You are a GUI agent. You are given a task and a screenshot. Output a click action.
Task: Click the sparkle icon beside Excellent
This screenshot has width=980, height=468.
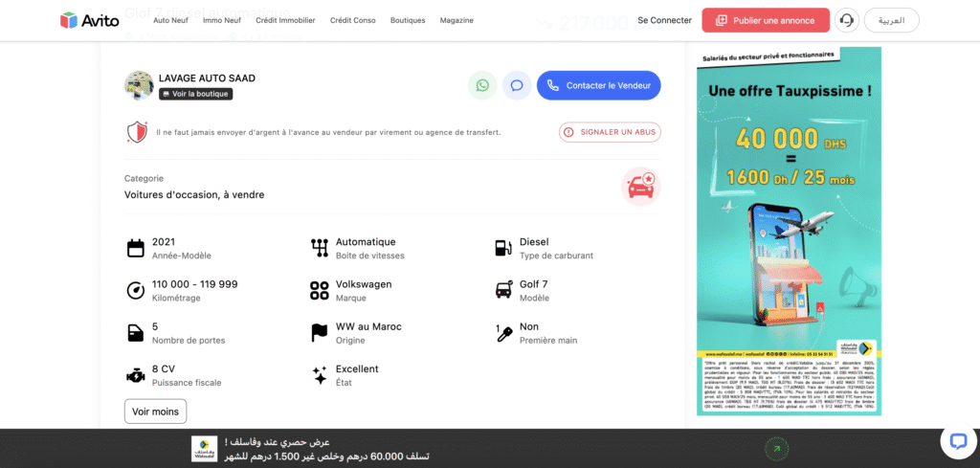click(x=320, y=375)
